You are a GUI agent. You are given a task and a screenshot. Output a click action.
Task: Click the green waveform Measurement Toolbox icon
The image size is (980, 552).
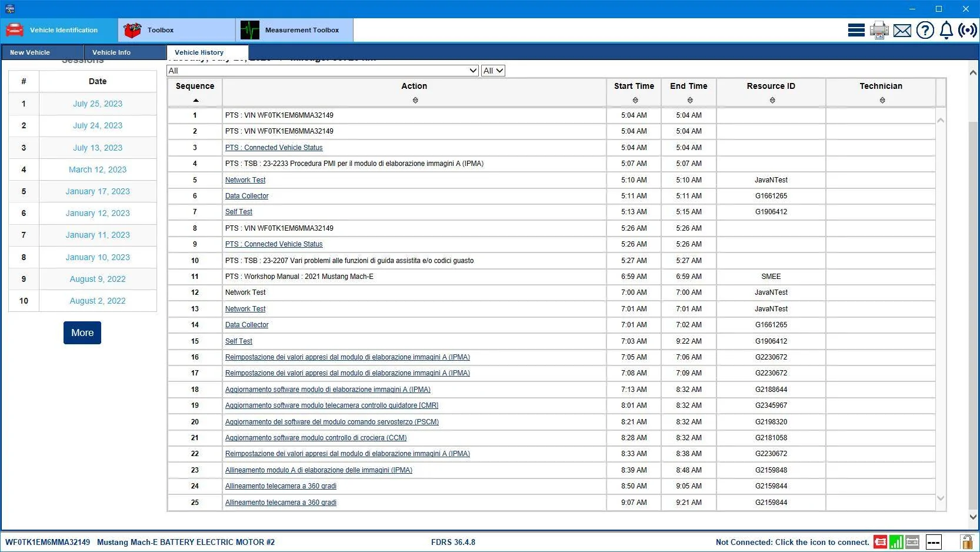tap(250, 30)
